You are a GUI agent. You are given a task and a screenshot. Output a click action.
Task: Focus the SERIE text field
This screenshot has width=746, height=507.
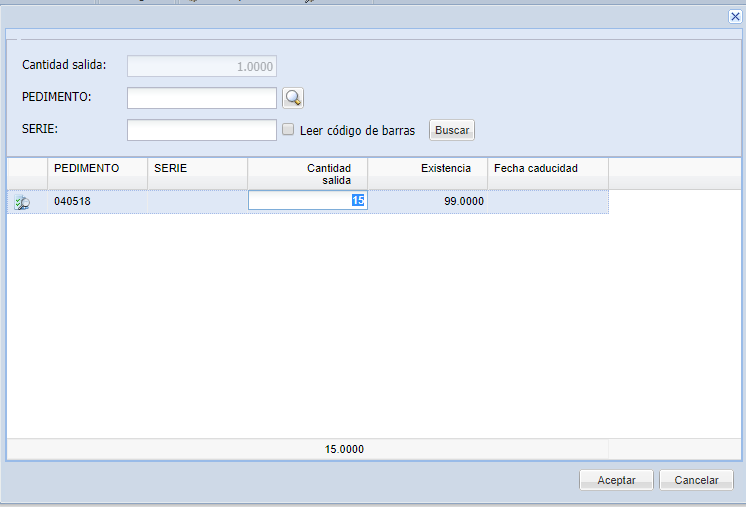point(201,130)
